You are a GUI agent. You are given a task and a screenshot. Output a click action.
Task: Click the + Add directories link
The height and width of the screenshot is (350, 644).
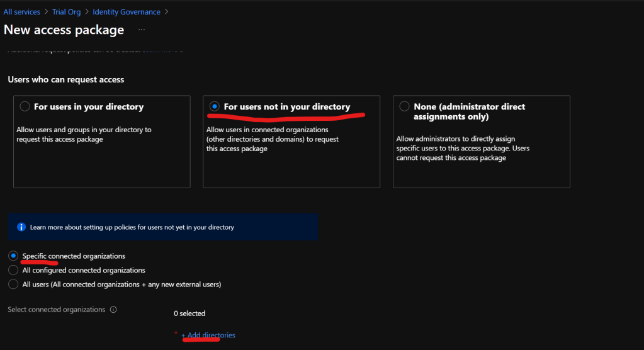point(208,336)
